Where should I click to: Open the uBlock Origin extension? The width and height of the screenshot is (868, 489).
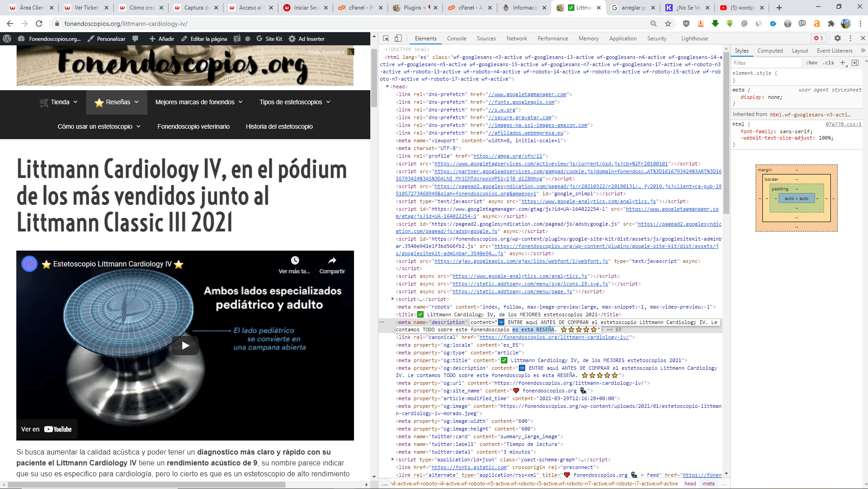tap(686, 24)
